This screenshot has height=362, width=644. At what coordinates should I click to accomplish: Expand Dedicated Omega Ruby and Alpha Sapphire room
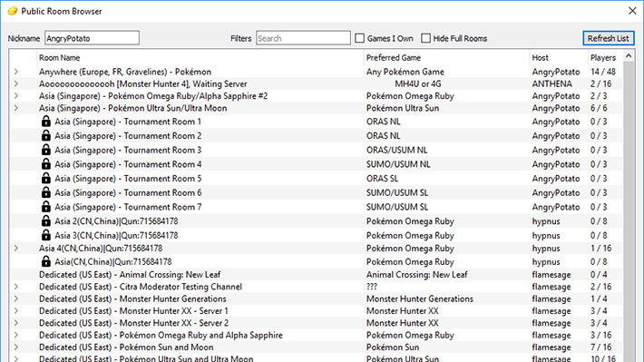click(x=16, y=335)
